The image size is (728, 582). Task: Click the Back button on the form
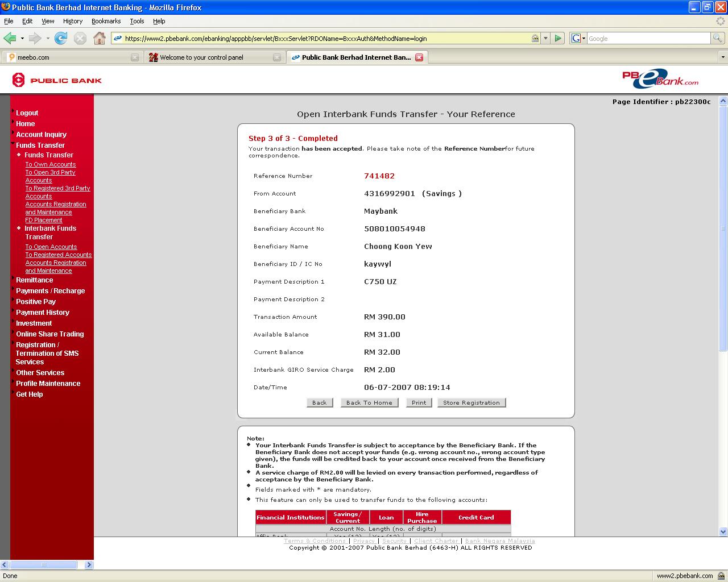pos(320,402)
